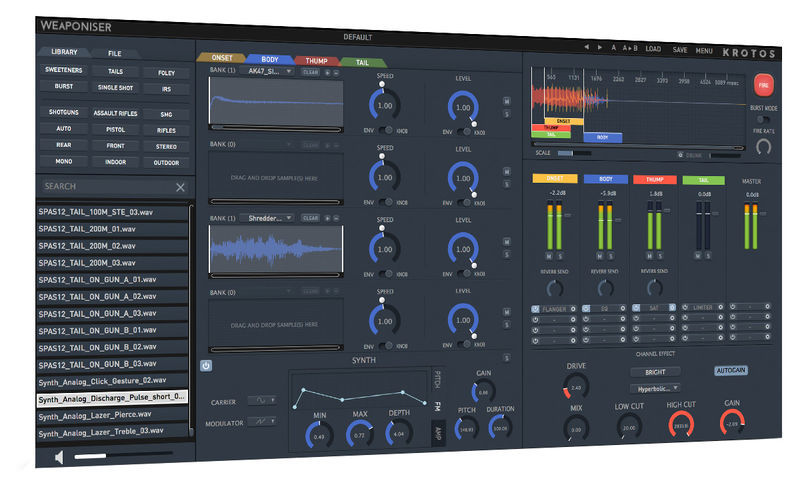Toggle the Limiter effect power on Tail channel
This screenshot has height=487, width=800.
(x=685, y=307)
